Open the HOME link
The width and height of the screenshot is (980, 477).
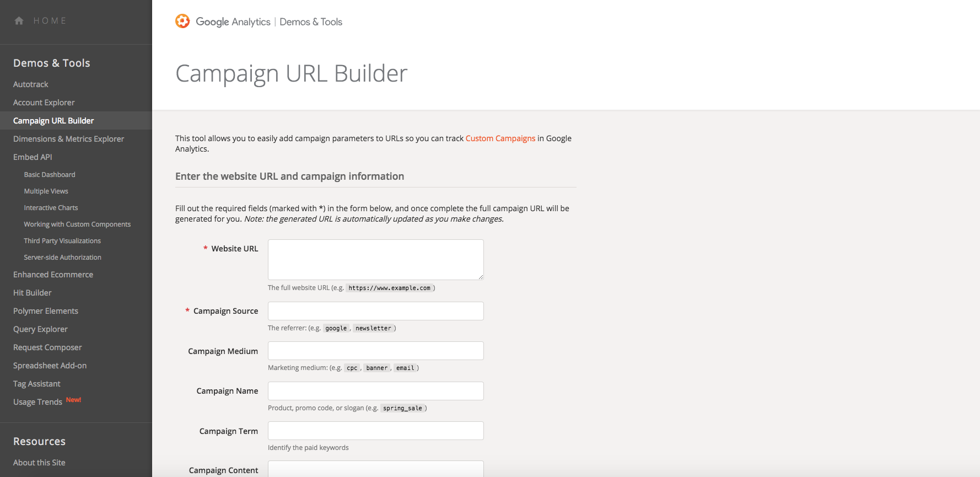[x=50, y=21]
